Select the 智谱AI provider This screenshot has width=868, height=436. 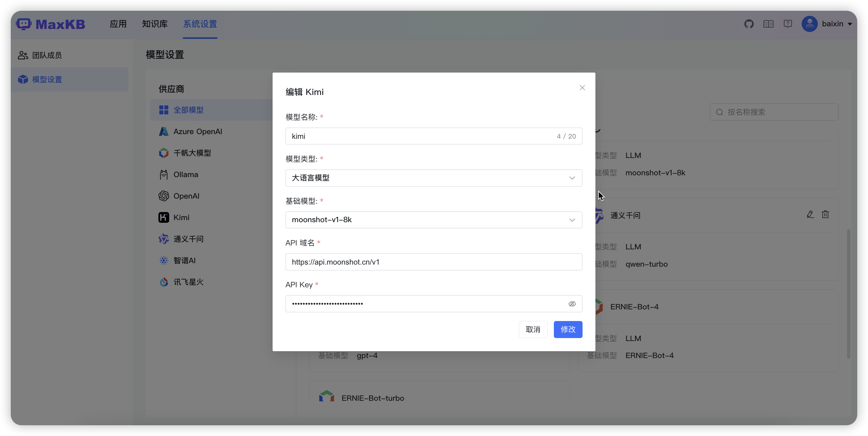185,260
